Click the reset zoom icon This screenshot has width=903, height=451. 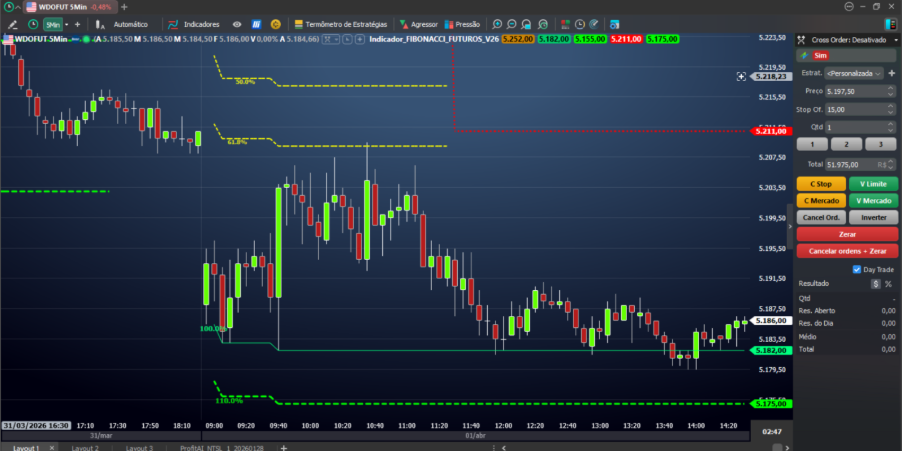pos(542,25)
